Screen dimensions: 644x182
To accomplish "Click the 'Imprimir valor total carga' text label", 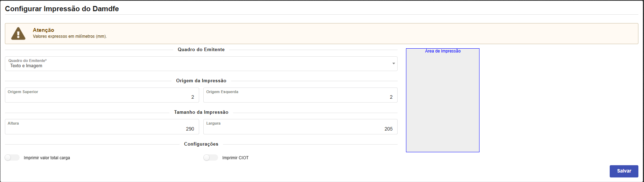I will pyautogui.click(x=47, y=158).
